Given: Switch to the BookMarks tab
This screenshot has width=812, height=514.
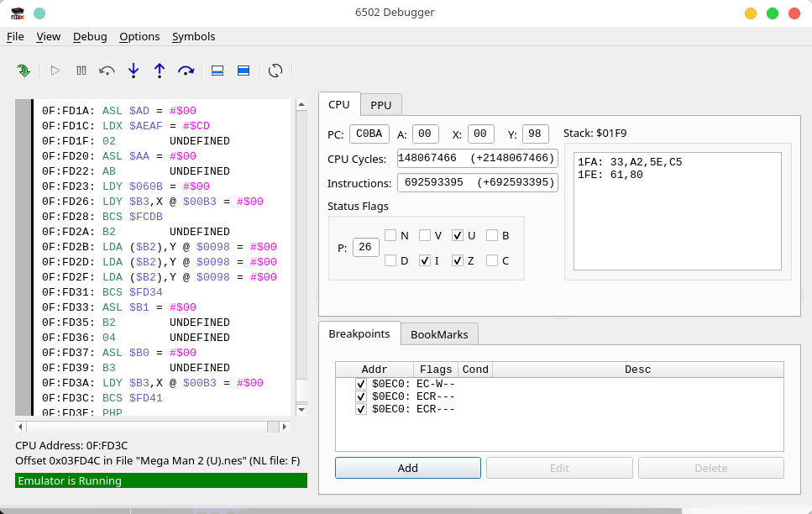Looking at the screenshot, I should [439, 335].
